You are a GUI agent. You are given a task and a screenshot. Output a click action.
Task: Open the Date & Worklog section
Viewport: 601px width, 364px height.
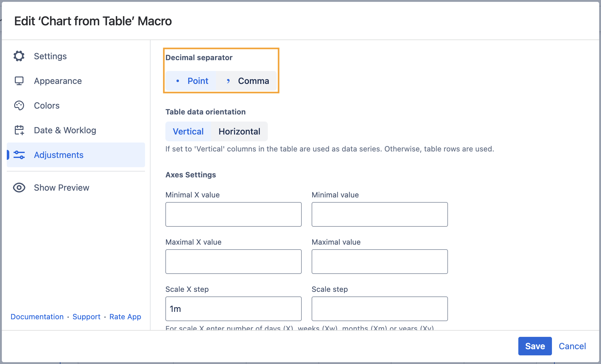[65, 130]
